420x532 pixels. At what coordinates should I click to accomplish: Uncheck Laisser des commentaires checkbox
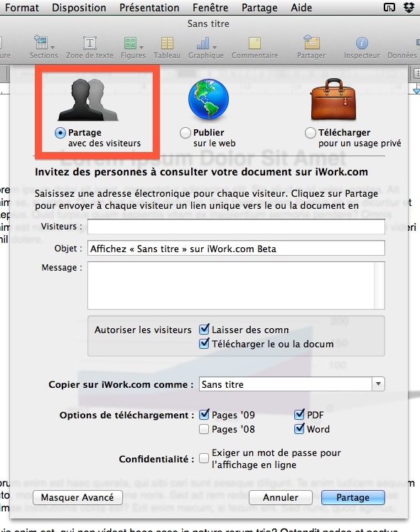click(x=204, y=329)
